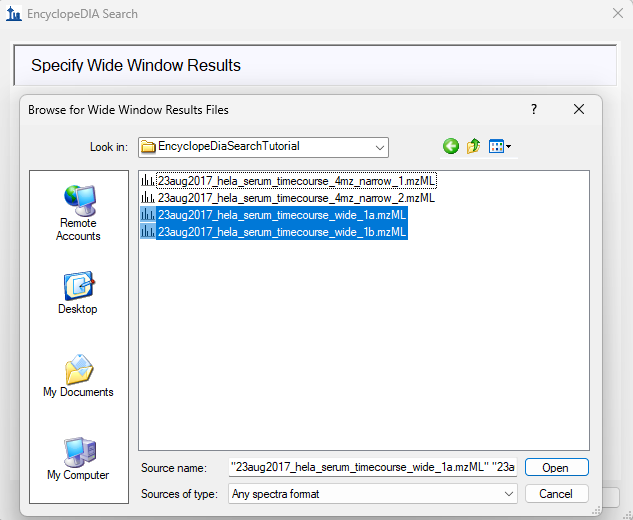
Task: Close the Browse for Wide Window Results dialog
Action: pos(578,109)
